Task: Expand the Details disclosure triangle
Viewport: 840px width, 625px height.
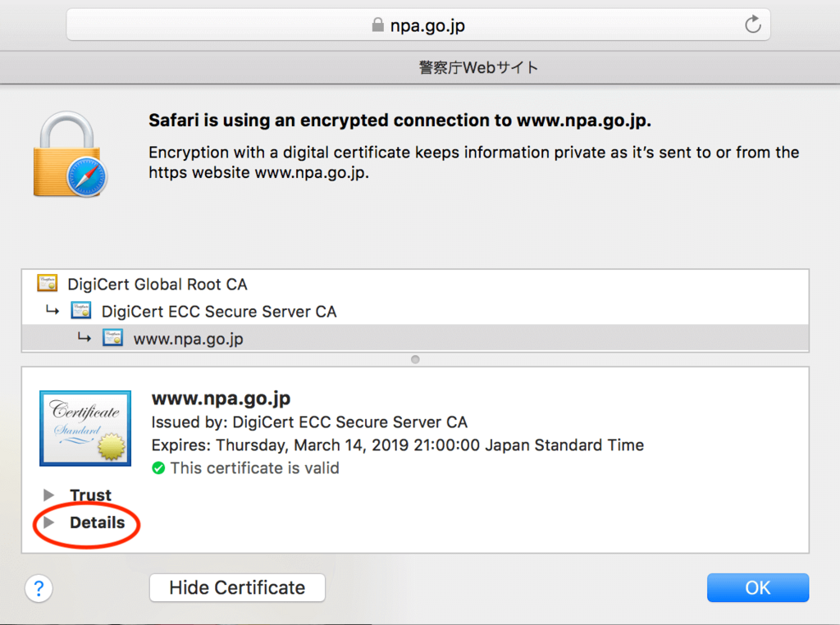Action: coord(48,522)
